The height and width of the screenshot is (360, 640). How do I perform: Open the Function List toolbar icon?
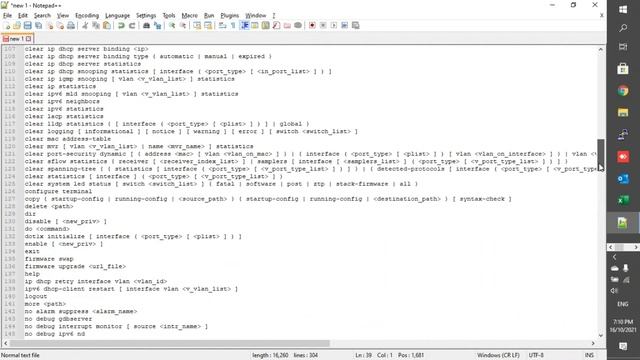click(276, 25)
